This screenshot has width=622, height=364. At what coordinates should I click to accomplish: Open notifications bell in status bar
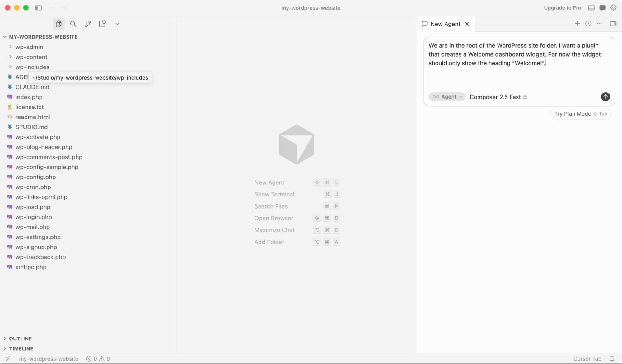[612, 359]
